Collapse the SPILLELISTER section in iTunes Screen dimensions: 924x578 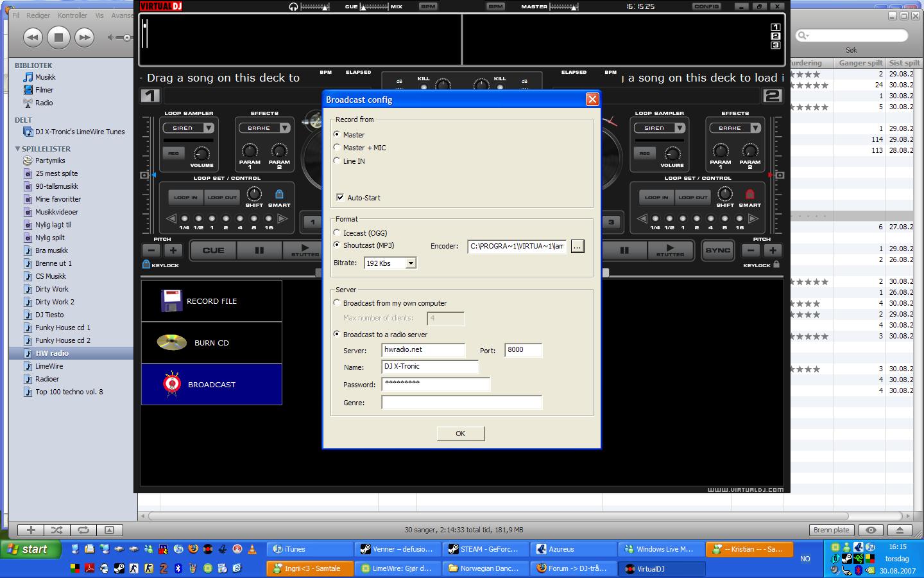pos(17,148)
